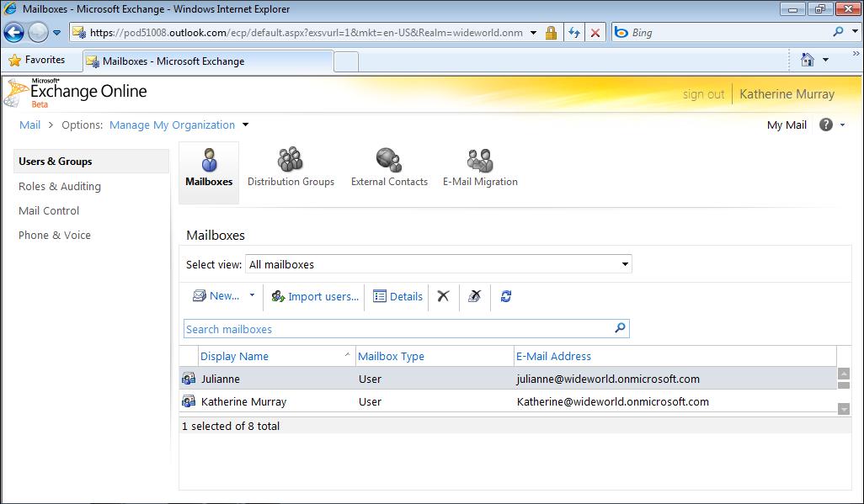Click Import users toolbar button
Screen dimensions: 864x504
(x=315, y=297)
